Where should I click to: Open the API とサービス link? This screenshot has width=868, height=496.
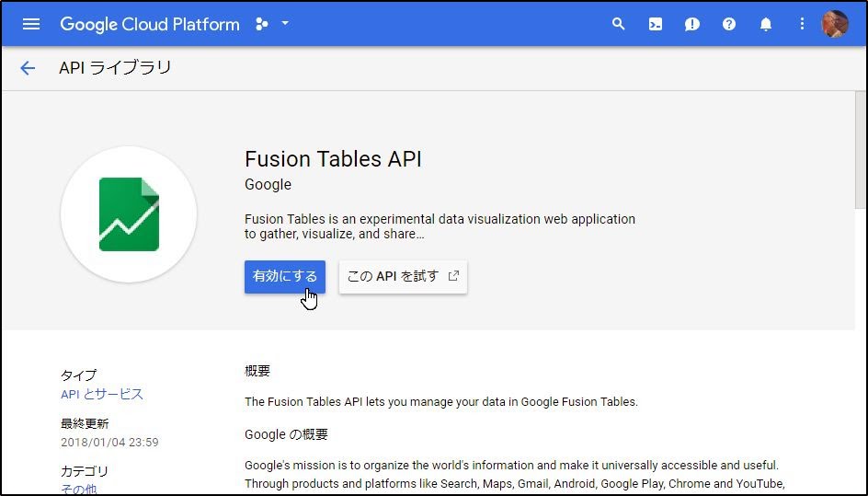coord(102,394)
